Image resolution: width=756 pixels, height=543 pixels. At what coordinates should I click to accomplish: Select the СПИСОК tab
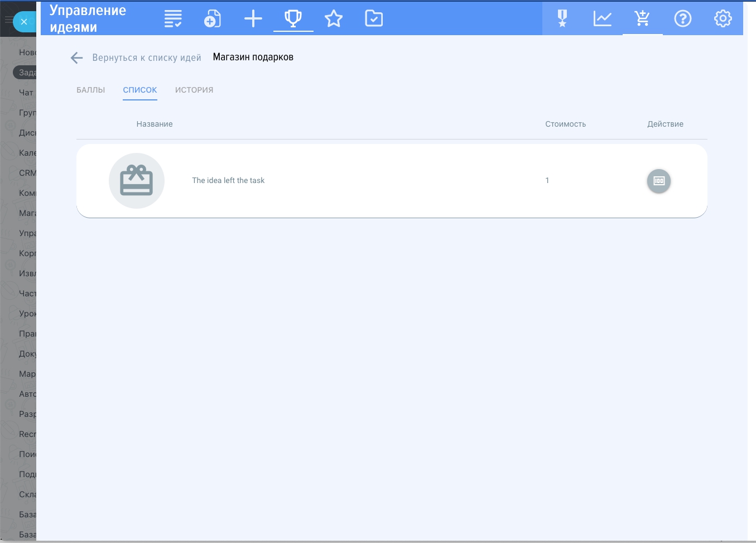pyautogui.click(x=140, y=90)
